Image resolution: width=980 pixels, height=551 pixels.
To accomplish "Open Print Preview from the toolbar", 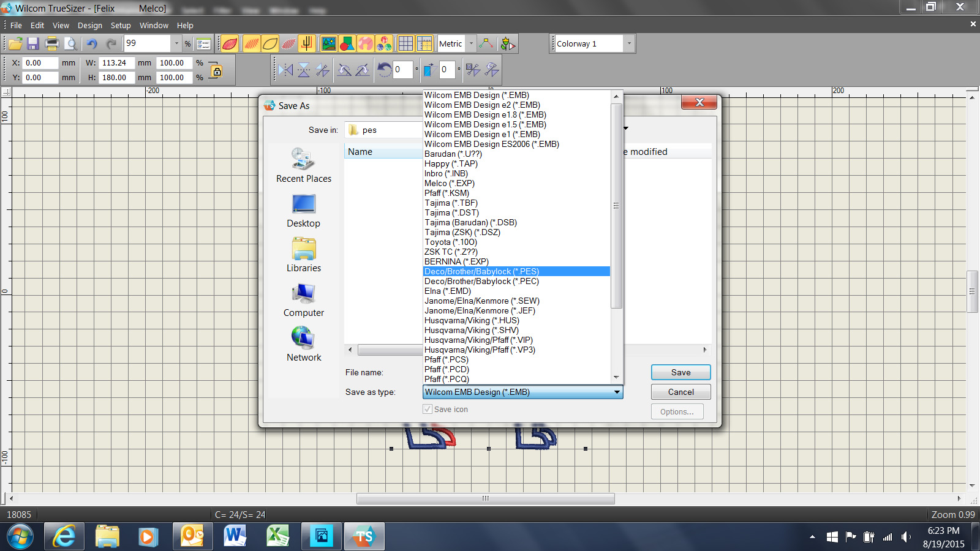I will tap(71, 43).
